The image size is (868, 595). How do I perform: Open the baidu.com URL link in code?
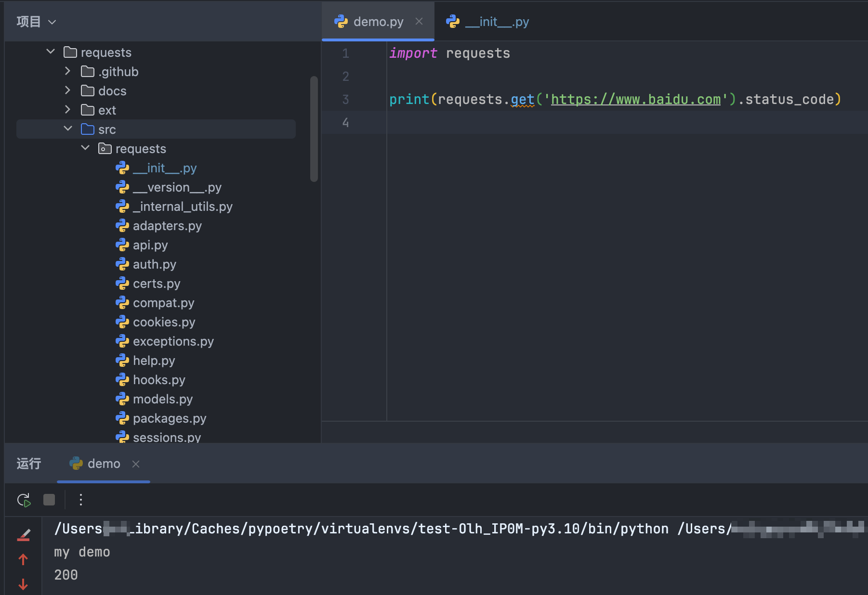(635, 100)
